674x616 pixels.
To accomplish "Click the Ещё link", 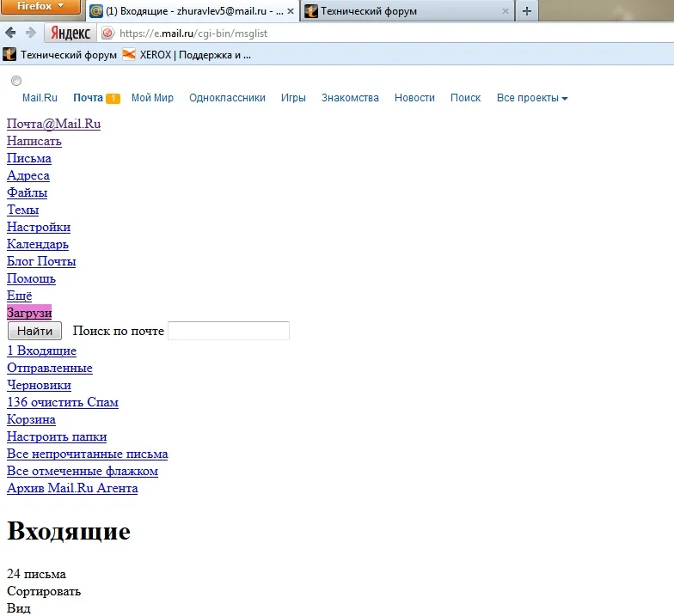I will pyautogui.click(x=19, y=296).
